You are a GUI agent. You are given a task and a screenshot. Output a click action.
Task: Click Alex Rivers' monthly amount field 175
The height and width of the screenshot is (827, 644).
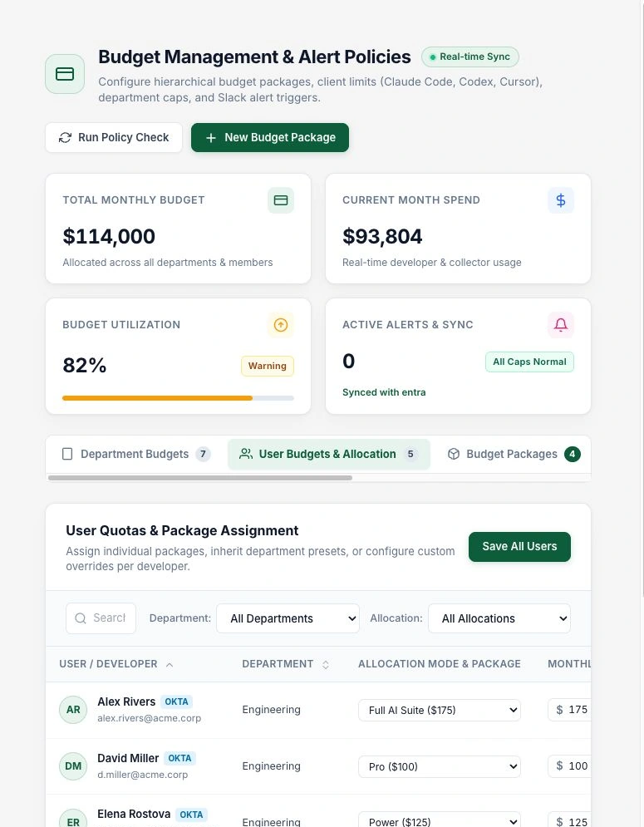(x=570, y=710)
